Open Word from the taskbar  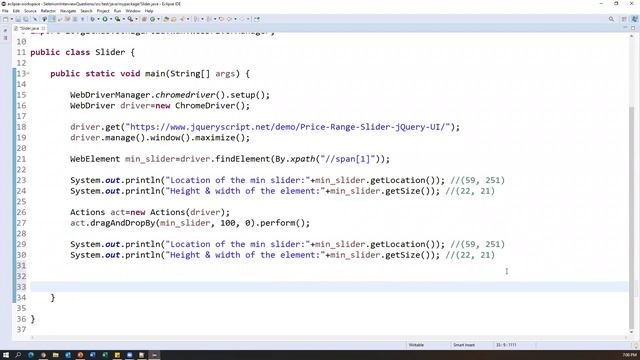(x=93, y=355)
